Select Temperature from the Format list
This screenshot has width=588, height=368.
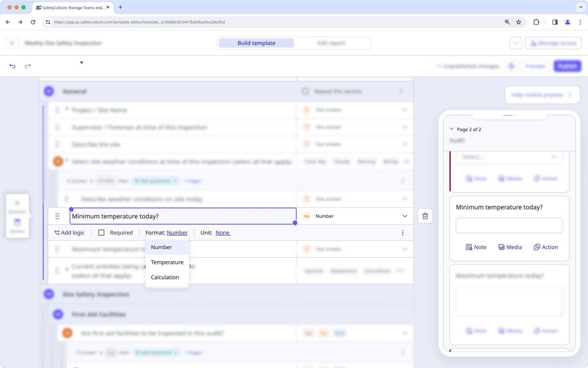(x=167, y=262)
